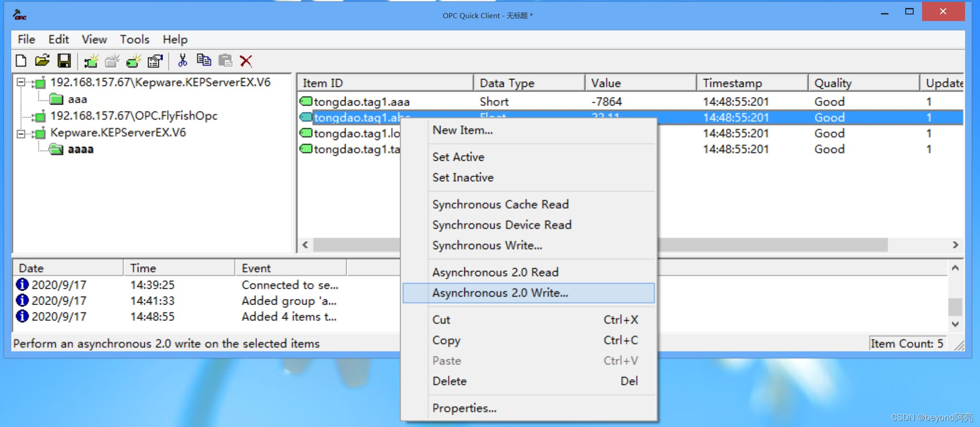Select Synchronous Write... option
The height and width of the screenshot is (427, 980).
(x=529, y=246)
